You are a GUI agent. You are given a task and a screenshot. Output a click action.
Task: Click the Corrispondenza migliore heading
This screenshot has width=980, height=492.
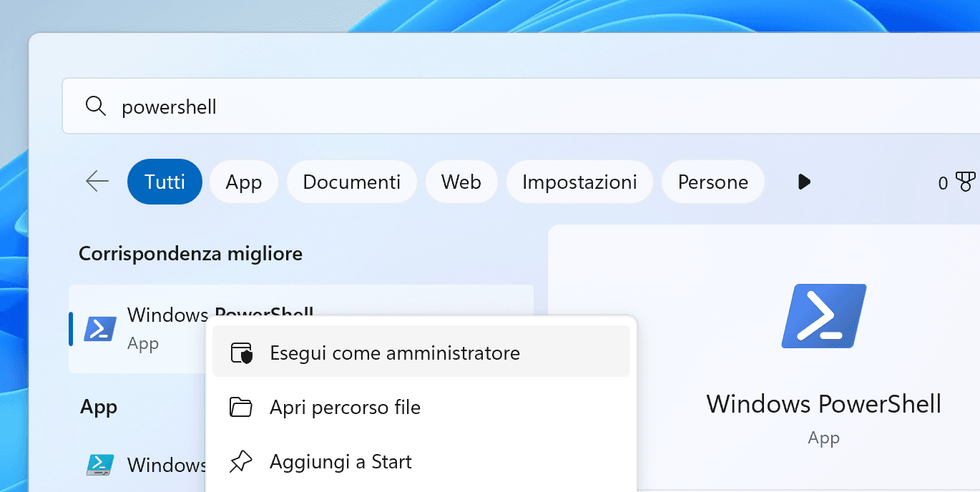tap(190, 253)
